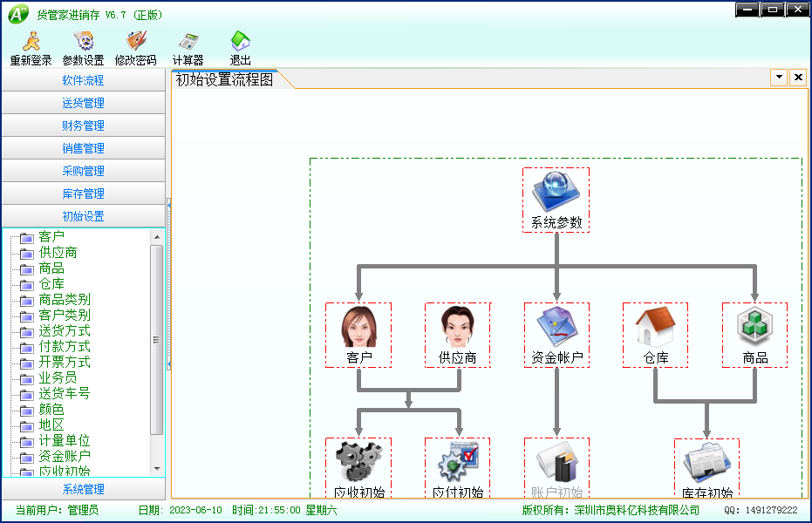Click the QQ: 1491279222 status text
This screenshot has width=812, height=523.
[761, 510]
